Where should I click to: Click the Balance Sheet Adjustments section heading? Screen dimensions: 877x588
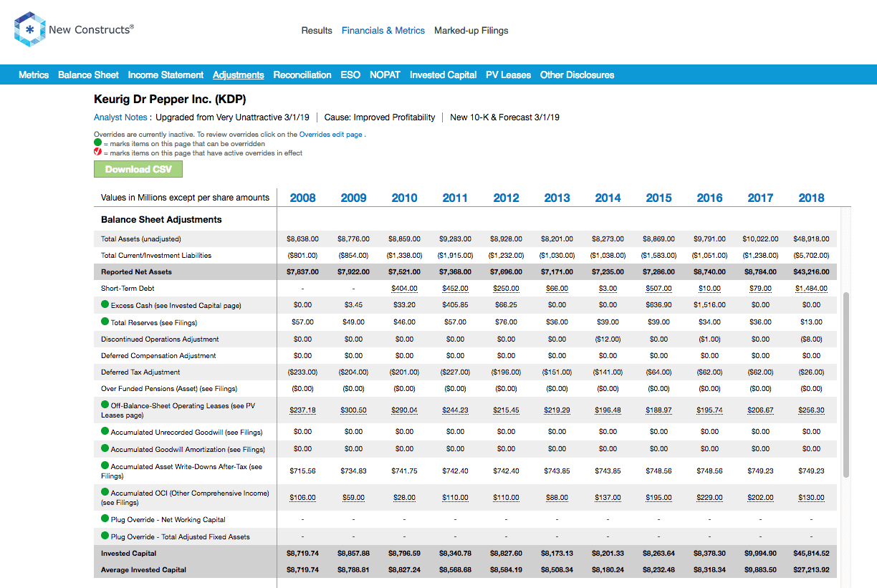point(161,220)
